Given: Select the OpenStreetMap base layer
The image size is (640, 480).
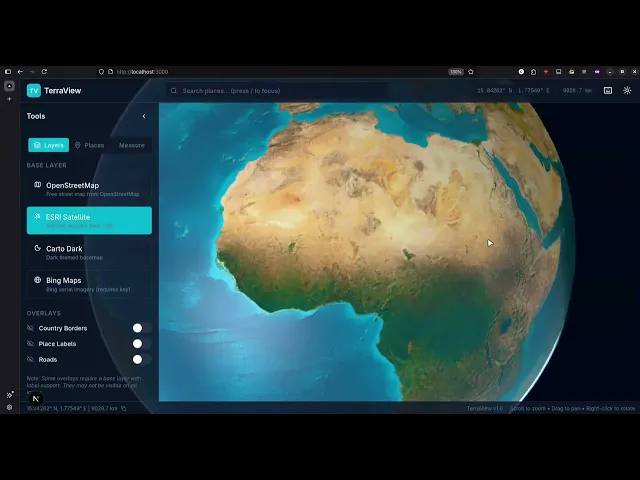Looking at the screenshot, I should point(89,189).
